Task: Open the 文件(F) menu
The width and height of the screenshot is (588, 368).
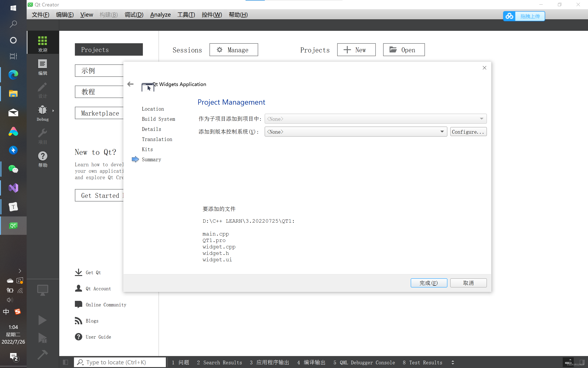Action: [x=41, y=14]
